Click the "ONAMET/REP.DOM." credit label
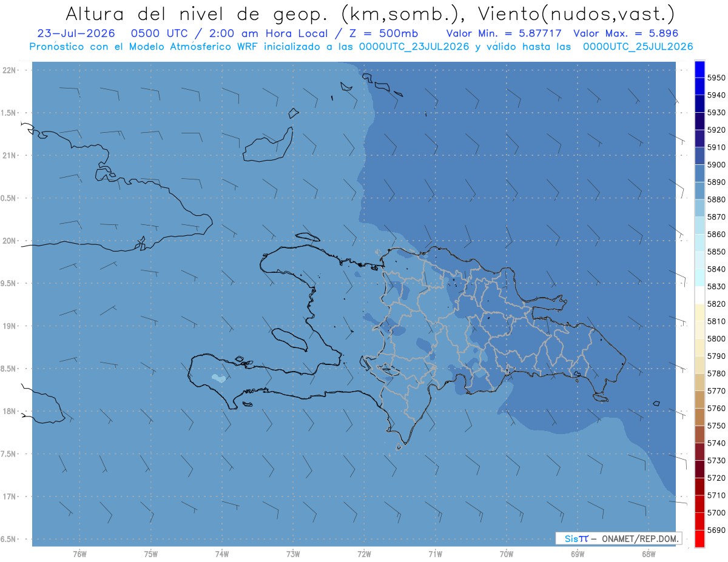728x562 pixels. [639, 538]
